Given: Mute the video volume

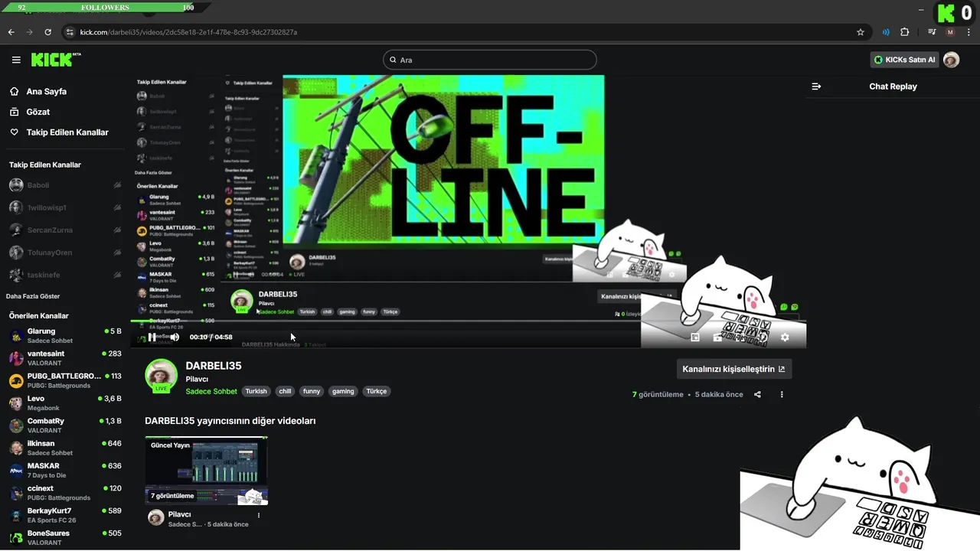Looking at the screenshot, I should tap(175, 337).
